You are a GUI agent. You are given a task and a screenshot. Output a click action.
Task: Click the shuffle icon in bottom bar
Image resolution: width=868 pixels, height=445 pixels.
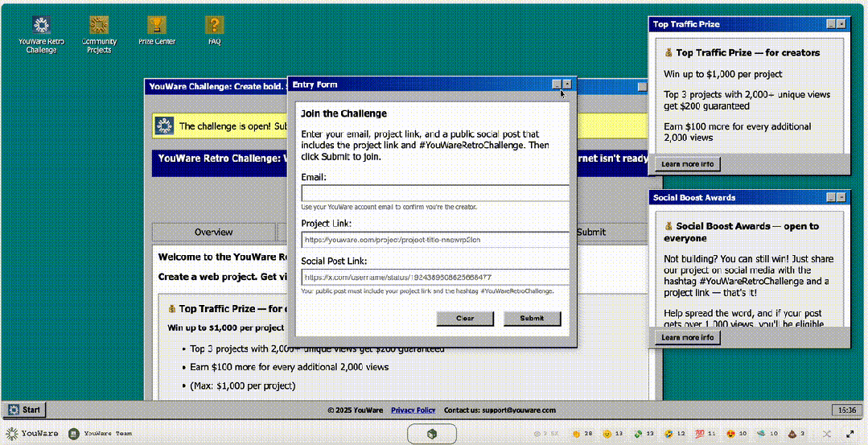point(825,434)
